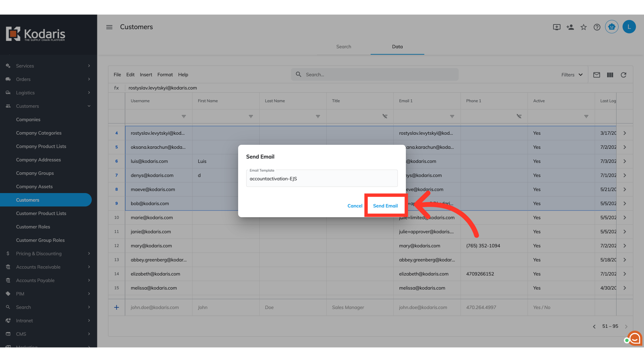
Task: Open the hamburger navigation menu icon
Action: tap(109, 27)
